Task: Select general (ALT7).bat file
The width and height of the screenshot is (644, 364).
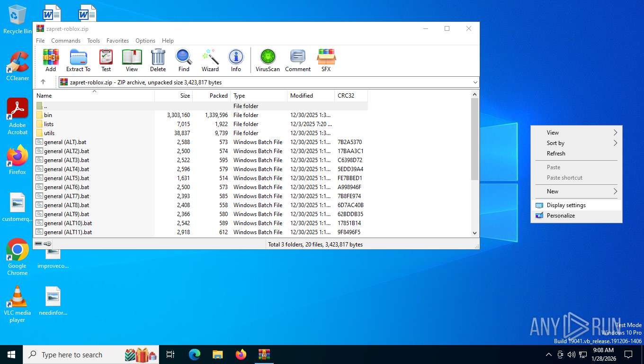Action: pos(200,196)
